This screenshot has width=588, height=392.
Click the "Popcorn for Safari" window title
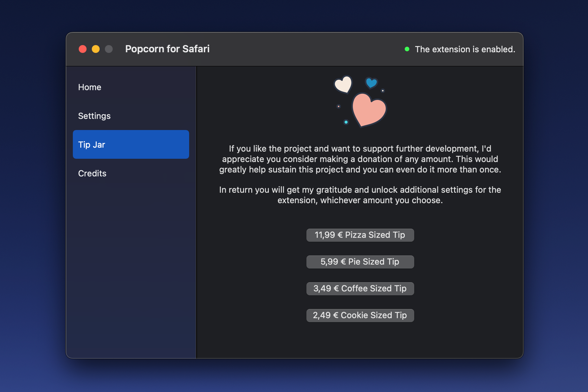click(x=167, y=49)
